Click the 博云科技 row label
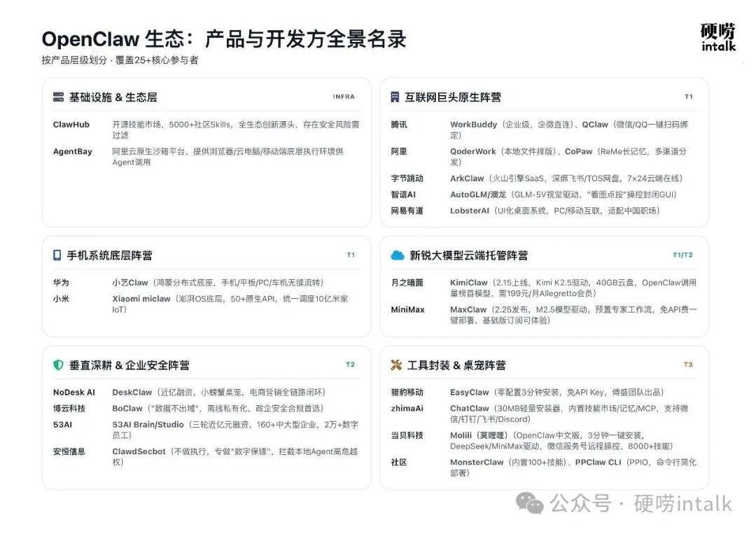Screen dimensions: 756x534 (69, 408)
